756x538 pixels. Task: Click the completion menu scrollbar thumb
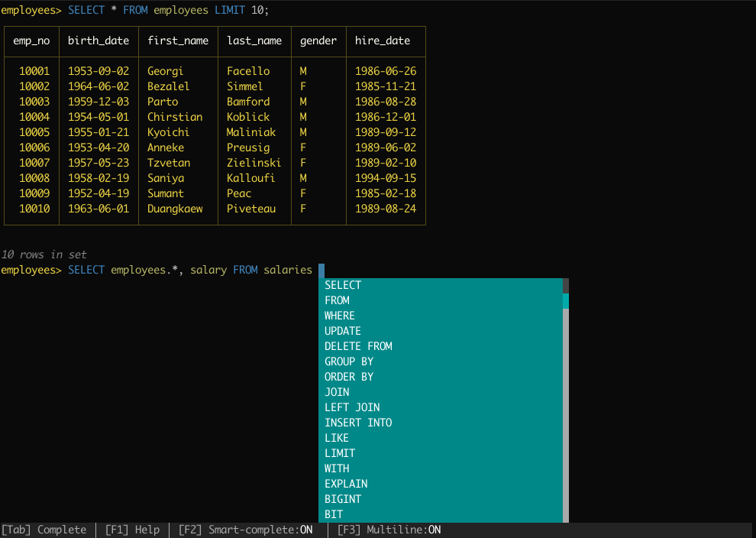tap(566, 300)
